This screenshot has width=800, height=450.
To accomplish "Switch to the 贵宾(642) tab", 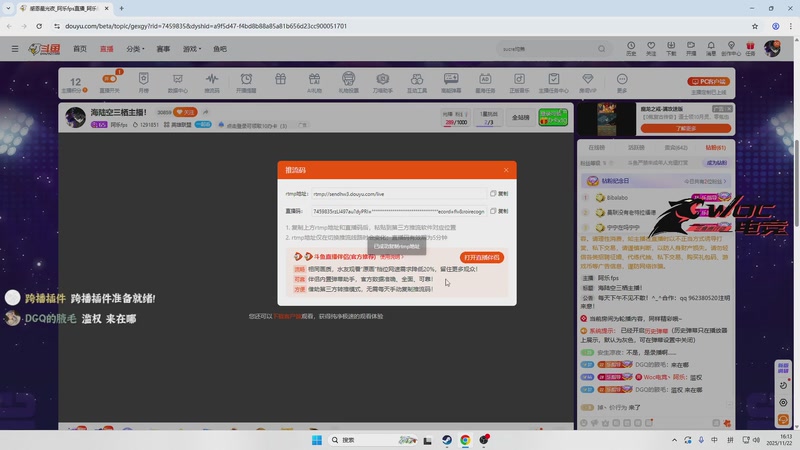I will point(676,147).
